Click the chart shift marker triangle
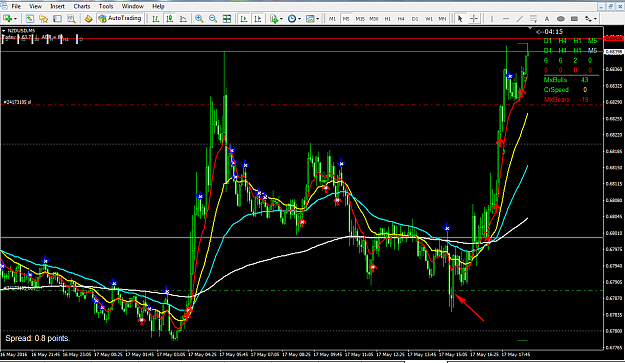The width and height of the screenshot is (625, 363). (x=530, y=29)
